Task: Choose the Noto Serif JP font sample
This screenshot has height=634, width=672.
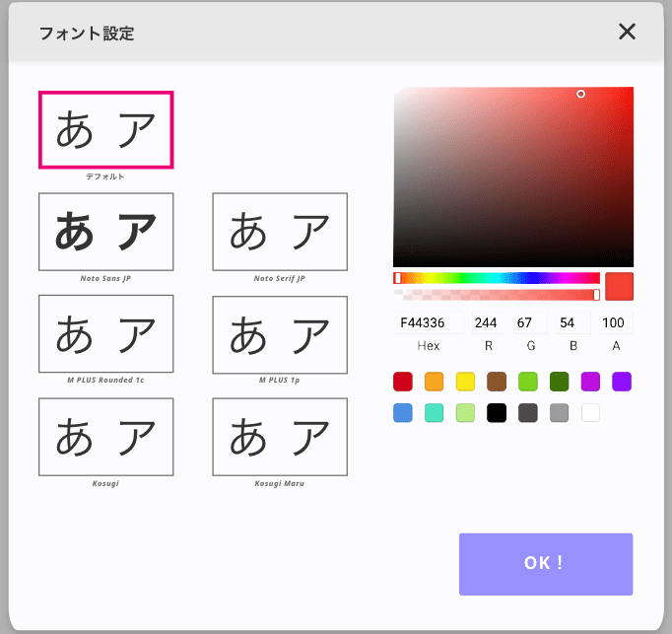Action: click(x=280, y=232)
